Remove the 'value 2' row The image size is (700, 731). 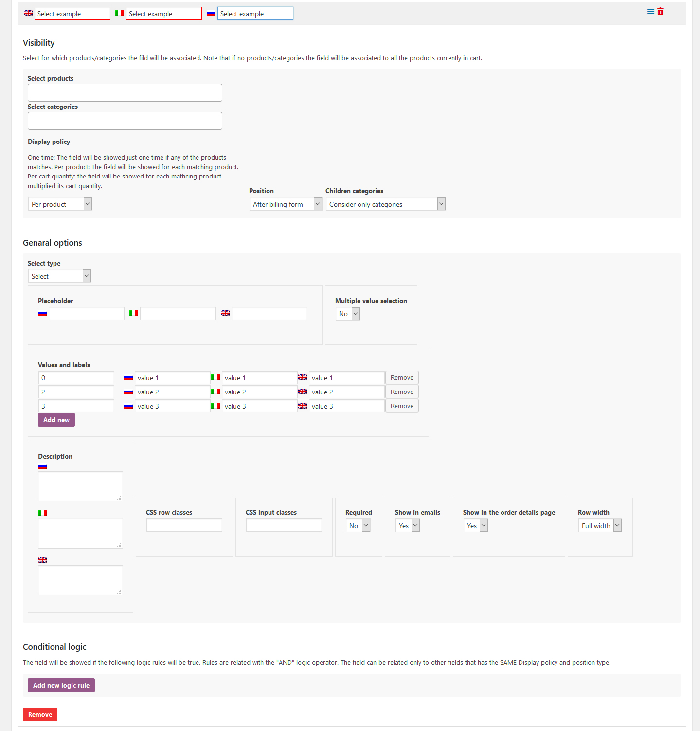(402, 392)
